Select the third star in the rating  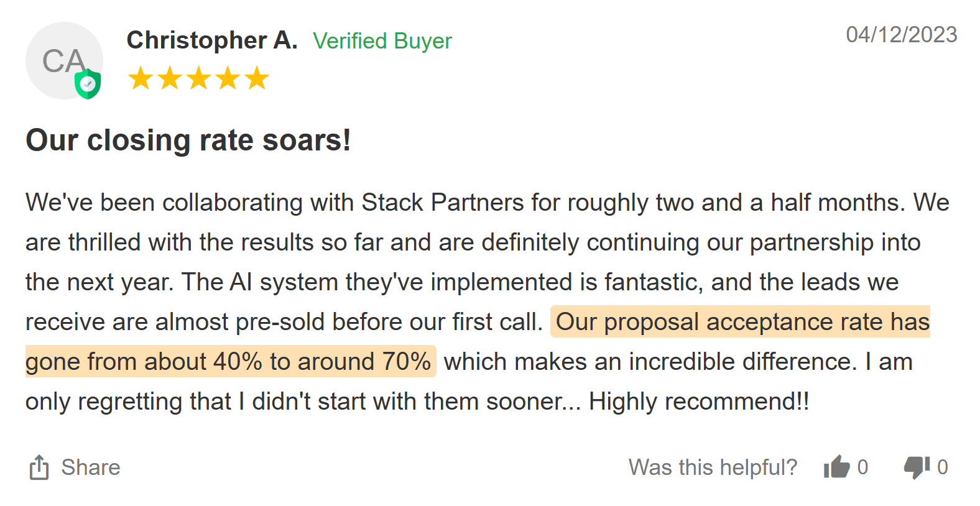click(199, 78)
